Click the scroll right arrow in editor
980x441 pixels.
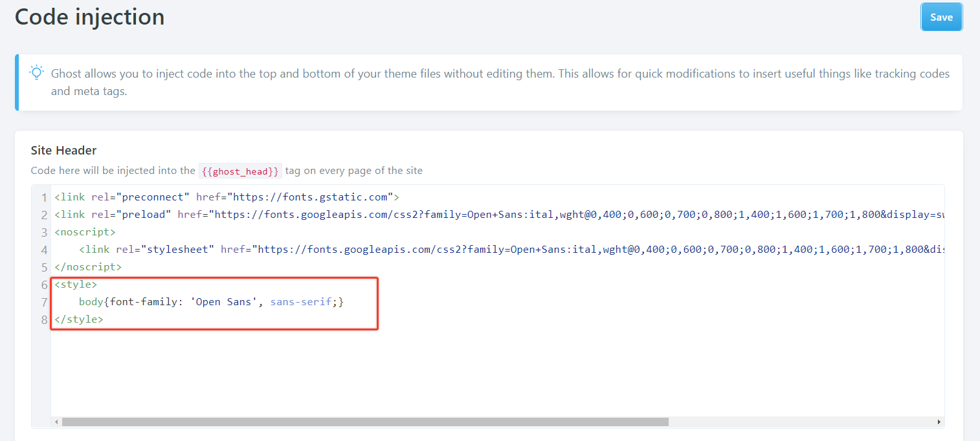939,422
